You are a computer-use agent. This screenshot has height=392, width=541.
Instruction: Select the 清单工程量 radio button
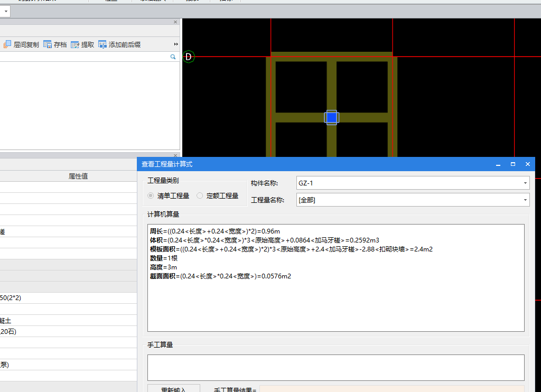point(151,195)
